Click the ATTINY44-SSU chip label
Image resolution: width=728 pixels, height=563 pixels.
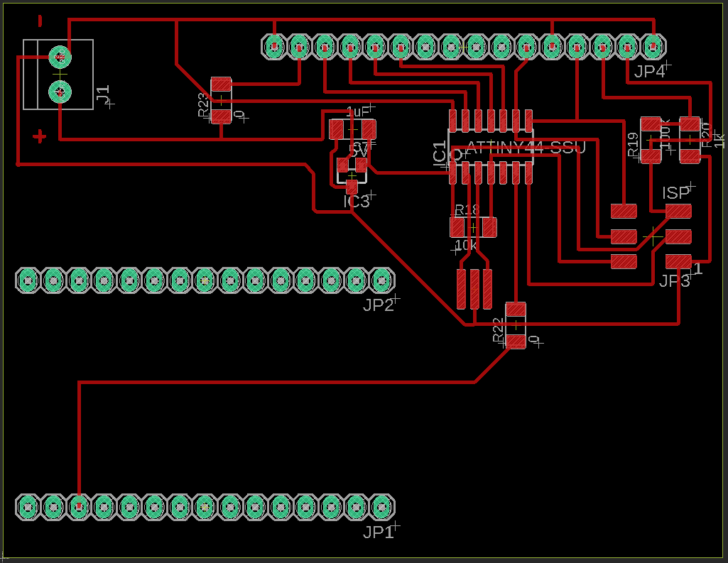(x=526, y=148)
